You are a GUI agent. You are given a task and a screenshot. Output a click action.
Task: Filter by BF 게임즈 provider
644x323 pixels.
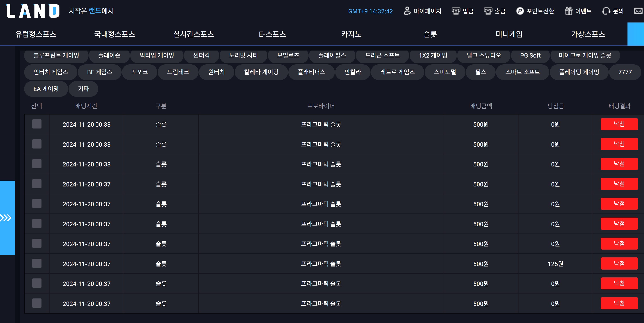(x=100, y=72)
